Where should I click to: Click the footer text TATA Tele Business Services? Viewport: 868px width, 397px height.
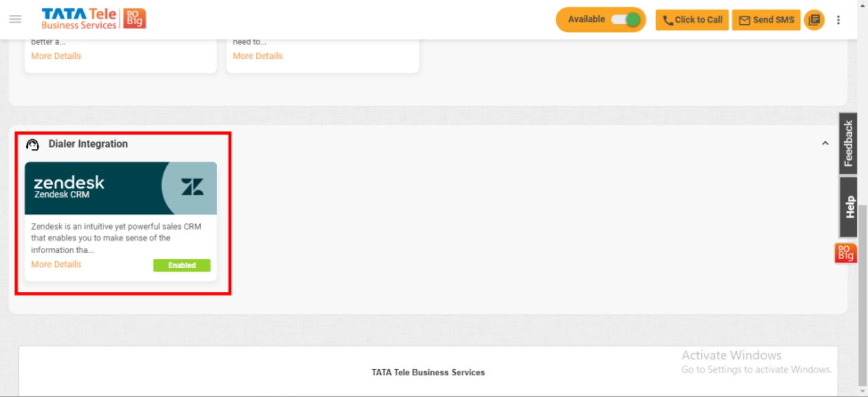pos(428,372)
